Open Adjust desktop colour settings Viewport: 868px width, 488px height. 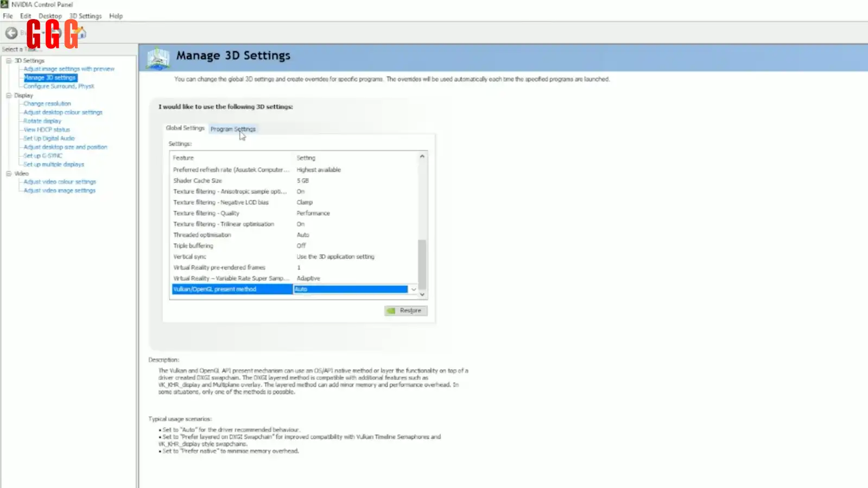pyautogui.click(x=63, y=112)
